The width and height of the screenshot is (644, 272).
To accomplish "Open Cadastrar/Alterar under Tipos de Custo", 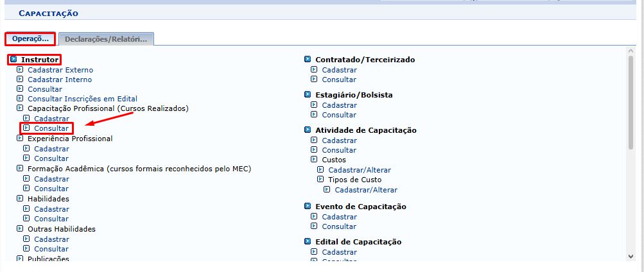I will coord(366,190).
